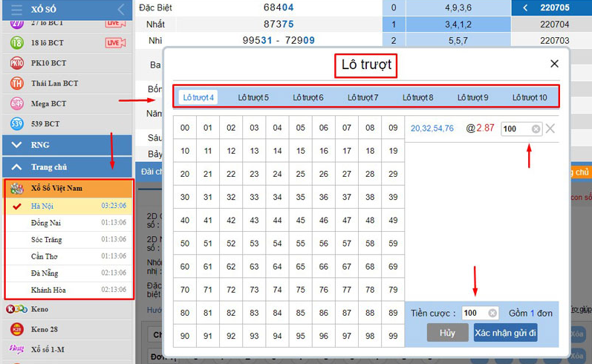Click Xác nhận gửi đi to submit
This screenshot has height=364, width=592.
point(505,333)
